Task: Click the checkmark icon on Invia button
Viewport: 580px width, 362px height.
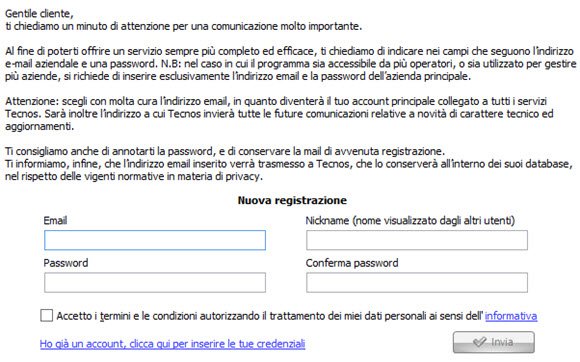Action: pos(479,342)
